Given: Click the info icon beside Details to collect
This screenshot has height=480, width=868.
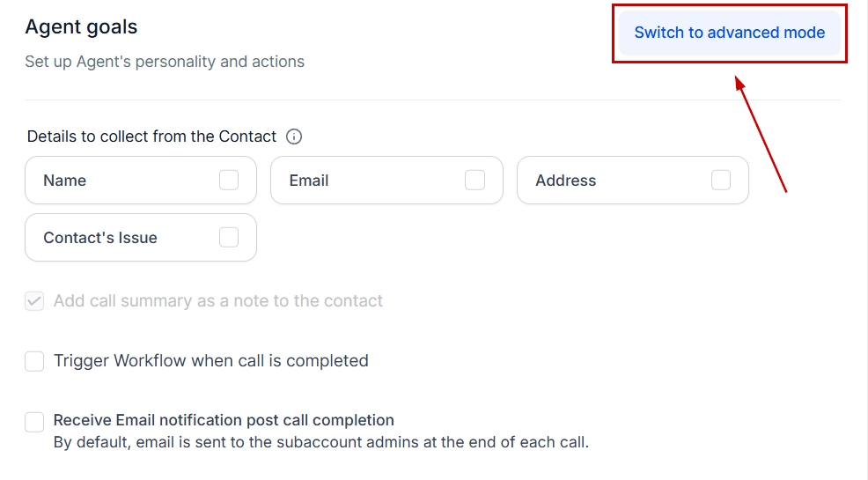Looking at the screenshot, I should pyautogui.click(x=294, y=137).
